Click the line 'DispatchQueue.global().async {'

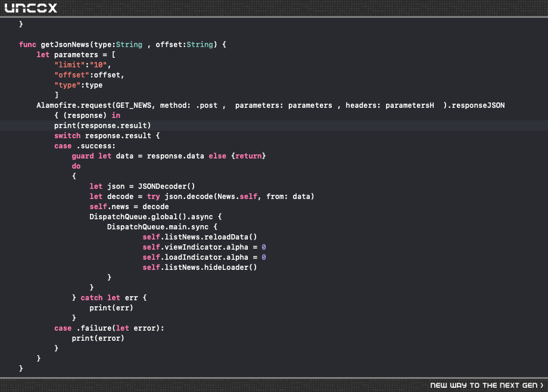pos(155,217)
